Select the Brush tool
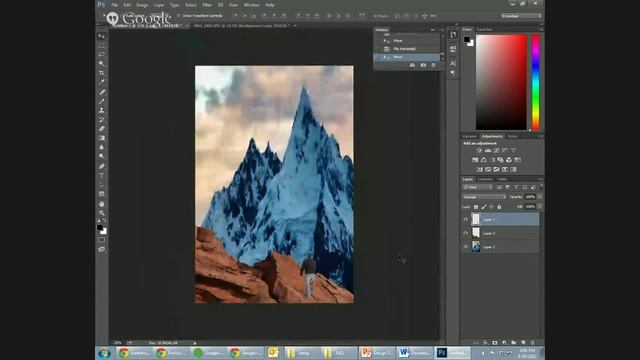Image resolution: width=640 pixels, height=360 pixels. (x=102, y=101)
